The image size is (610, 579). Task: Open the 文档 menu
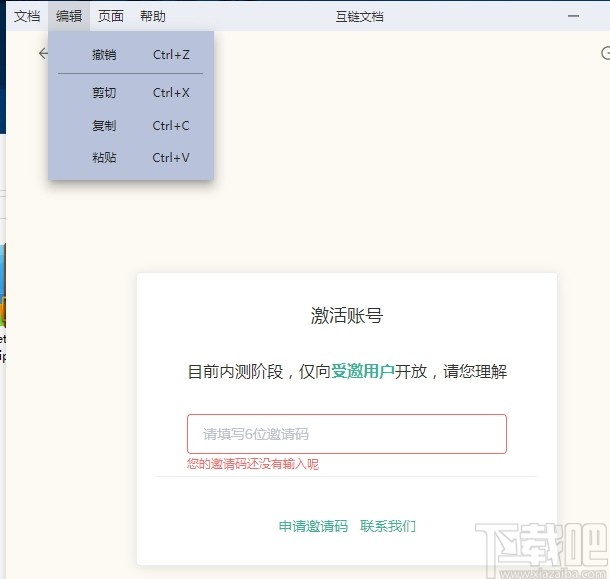click(27, 16)
